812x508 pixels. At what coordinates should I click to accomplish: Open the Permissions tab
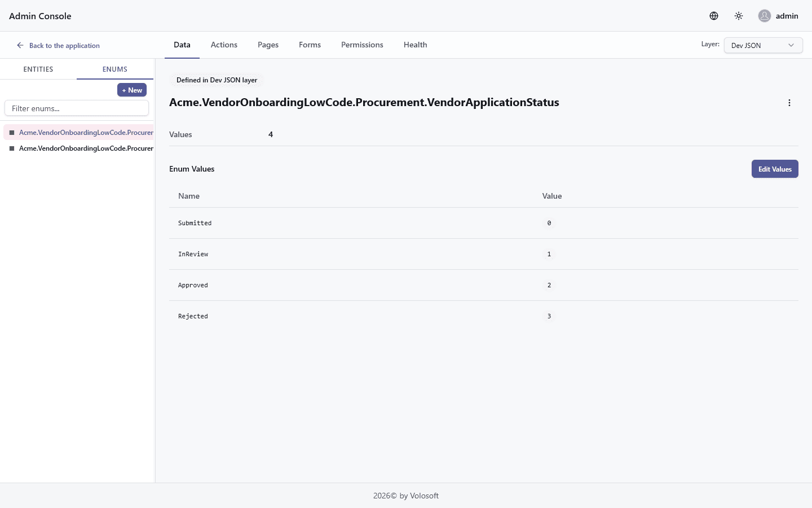[362, 45]
